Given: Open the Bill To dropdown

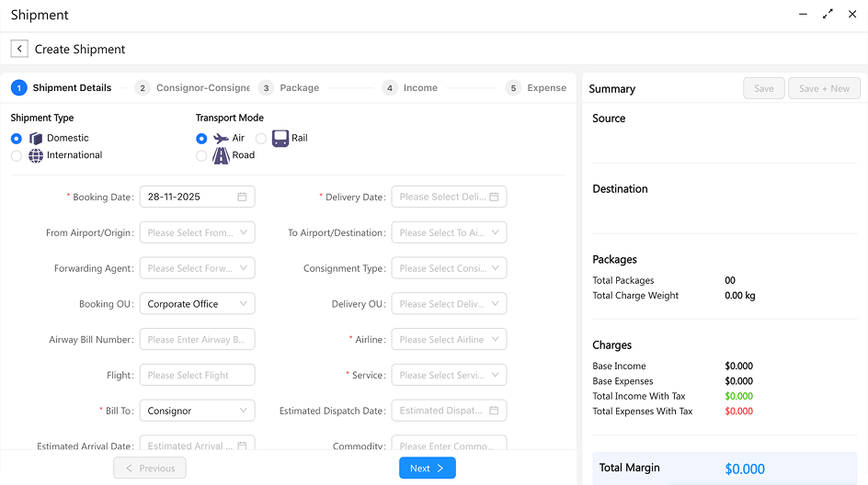Looking at the screenshot, I should pyautogui.click(x=197, y=411).
